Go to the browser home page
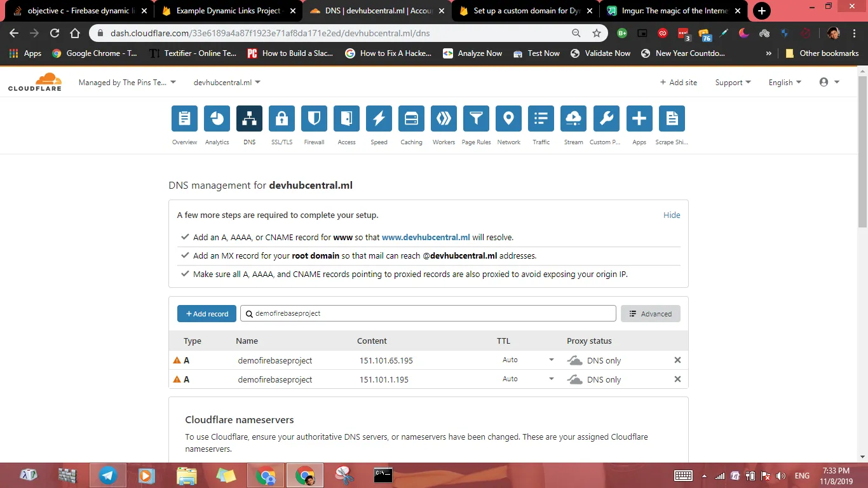Screen dimensions: 868x488 pyautogui.click(x=75, y=33)
